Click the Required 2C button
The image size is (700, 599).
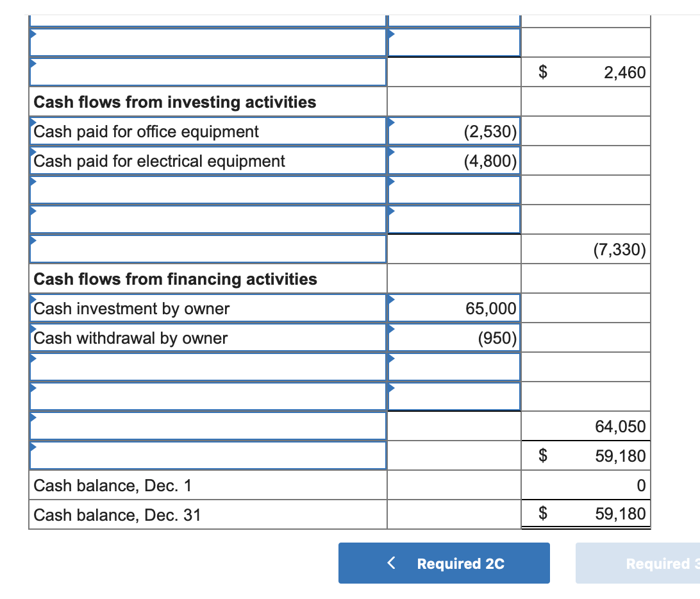pyautogui.click(x=444, y=563)
